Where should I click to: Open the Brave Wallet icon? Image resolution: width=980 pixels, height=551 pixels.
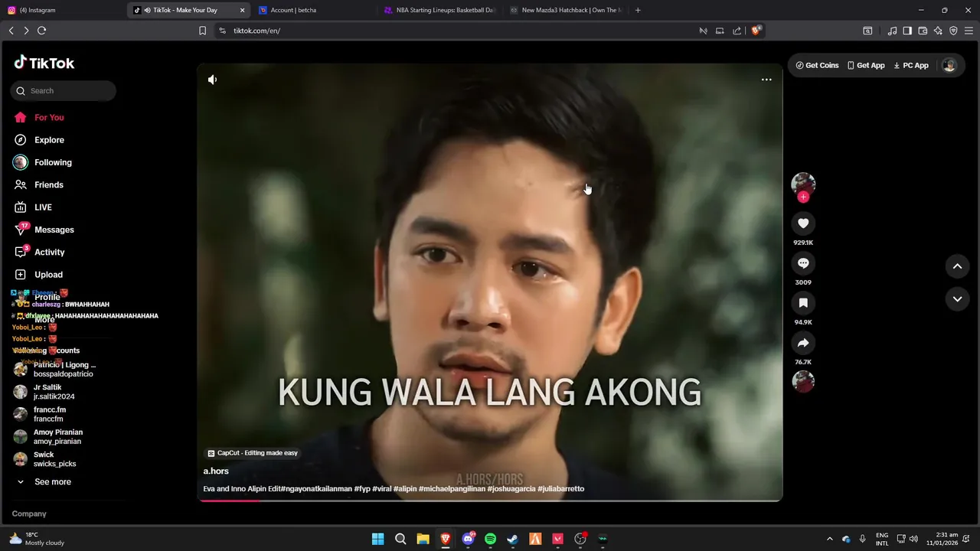pyautogui.click(x=923, y=31)
